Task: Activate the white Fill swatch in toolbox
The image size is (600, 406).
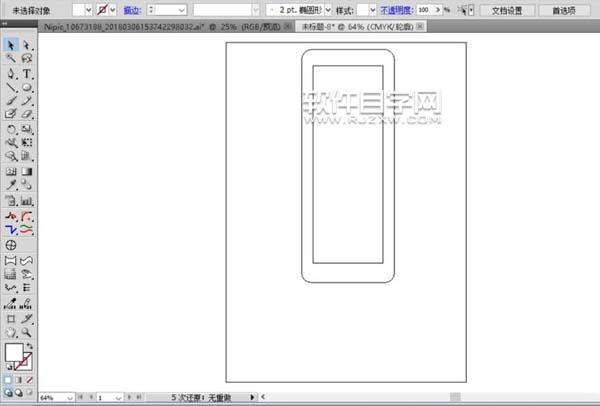Action: click(14, 352)
